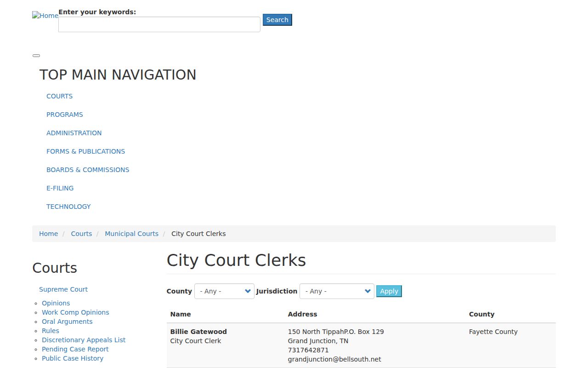588x368 pixels.
Task: Open Work Comp Opinions link
Action: (75, 312)
